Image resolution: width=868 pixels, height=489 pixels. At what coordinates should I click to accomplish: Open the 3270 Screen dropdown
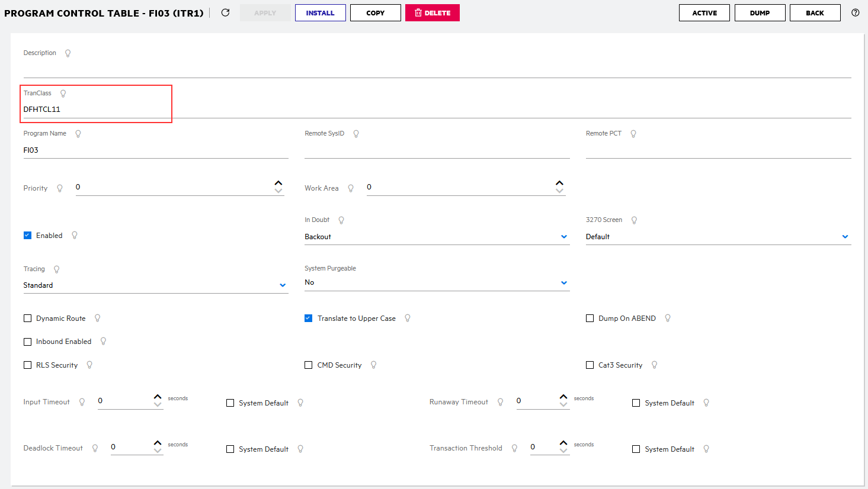(x=845, y=237)
